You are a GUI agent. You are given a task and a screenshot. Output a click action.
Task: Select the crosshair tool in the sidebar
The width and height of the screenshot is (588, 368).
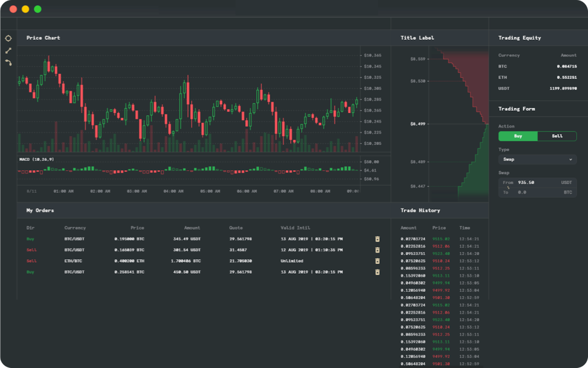[8, 38]
